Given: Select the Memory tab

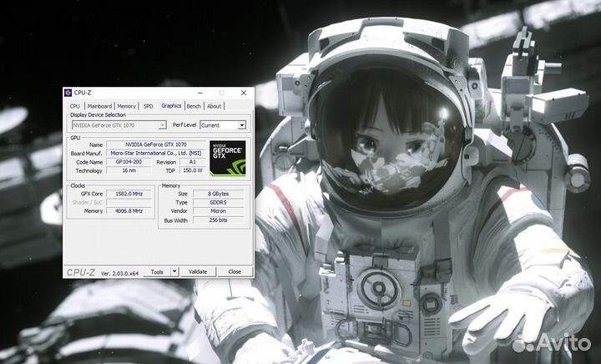Looking at the screenshot, I should tap(126, 106).
